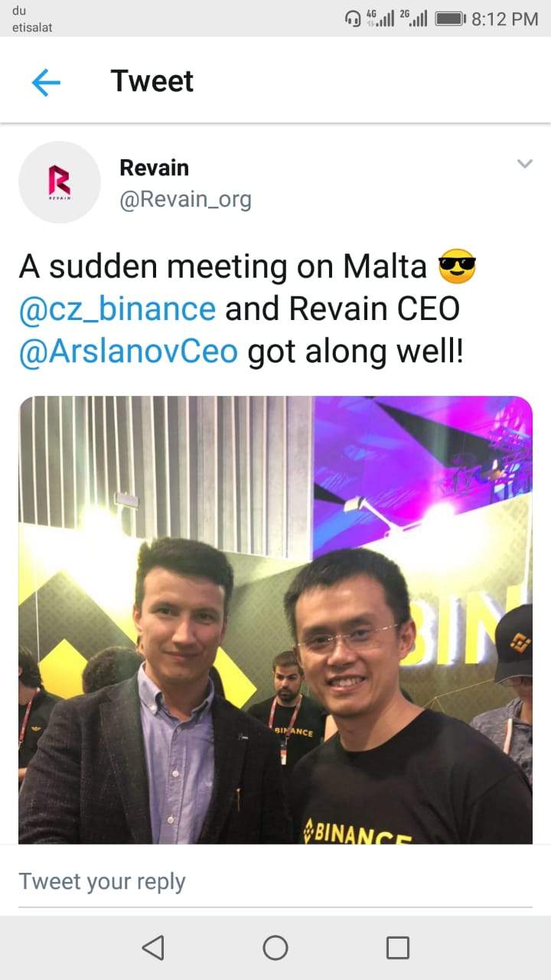Tap the 2G signal strength icon
The image size is (551, 980).
(x=413, y=18)
